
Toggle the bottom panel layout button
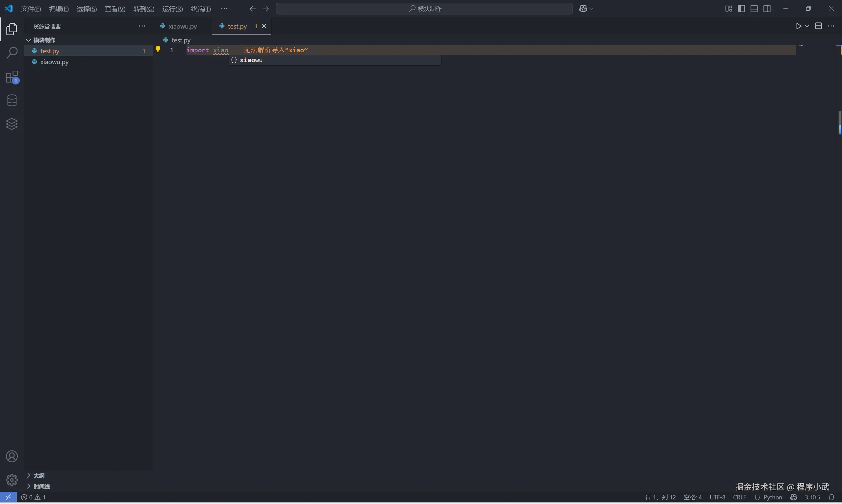(x=754, y=9)
